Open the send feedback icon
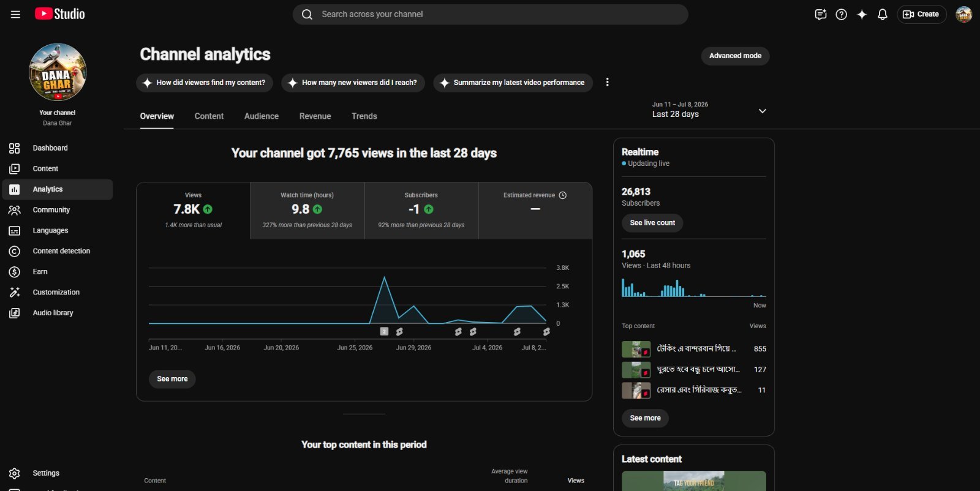The height and width of the screenshot is (491, 980). (x=821, y=14)
